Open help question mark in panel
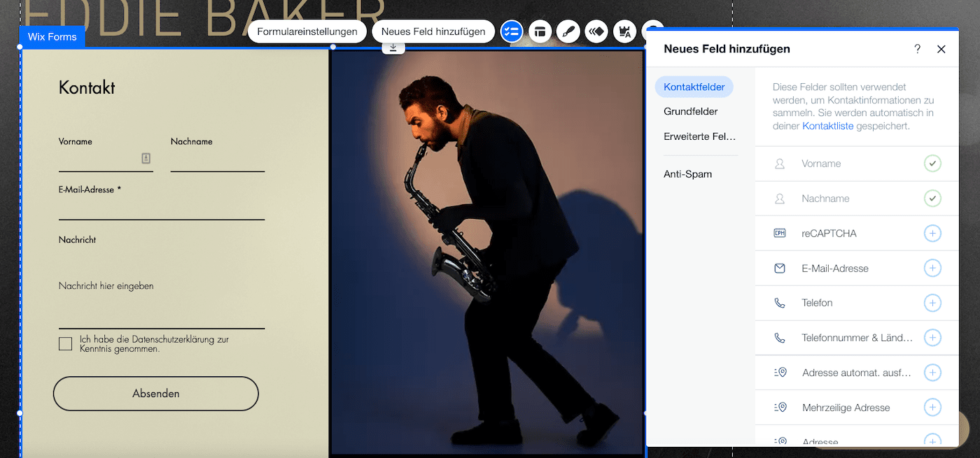Screen dimensions: 980x458 pyautogui.click(x=918, y=49)
